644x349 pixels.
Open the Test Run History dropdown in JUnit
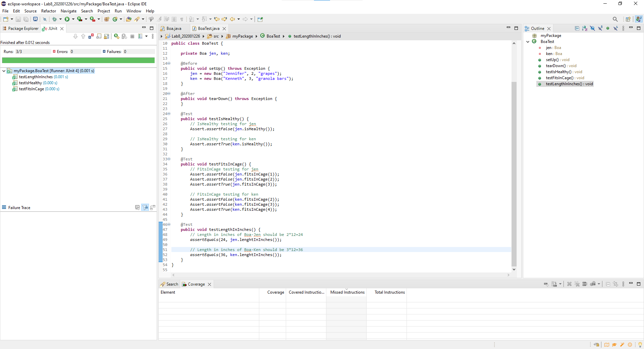(146, 36)
